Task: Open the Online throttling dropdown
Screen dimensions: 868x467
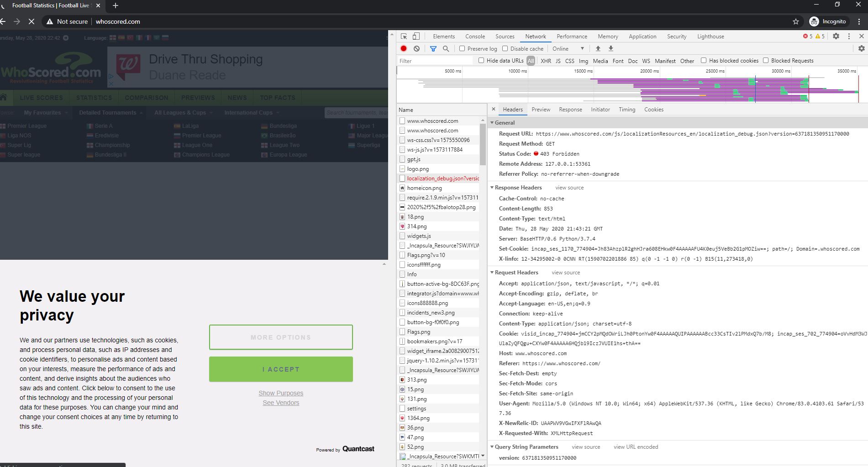Action: pyautogui.click(x=568, y=48)
